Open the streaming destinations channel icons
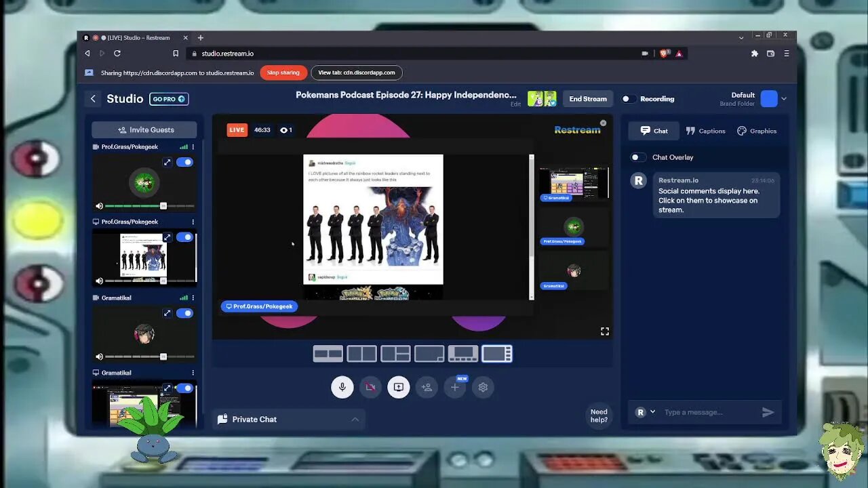The width and height of the screenshot is (868, 488). pyautogui.click(x=542, y=99)
